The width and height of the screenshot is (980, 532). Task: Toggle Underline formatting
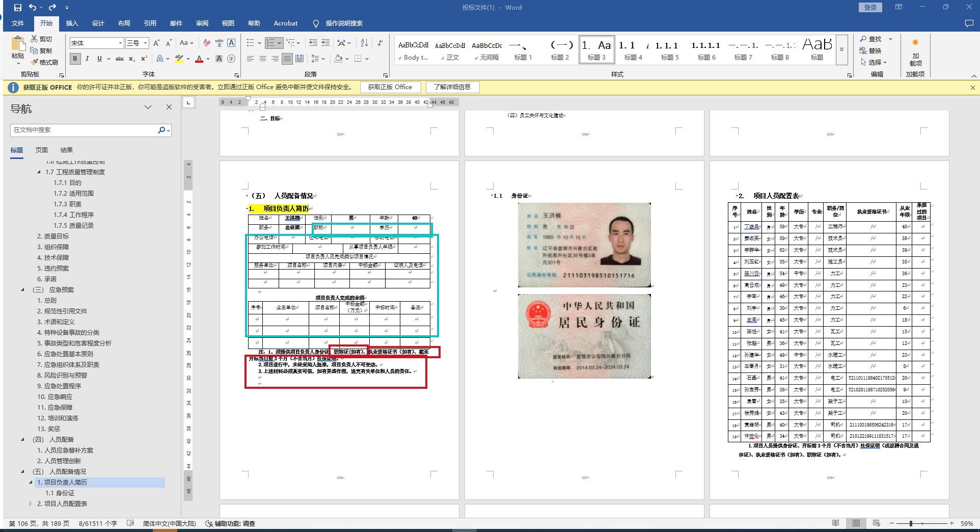99,59
